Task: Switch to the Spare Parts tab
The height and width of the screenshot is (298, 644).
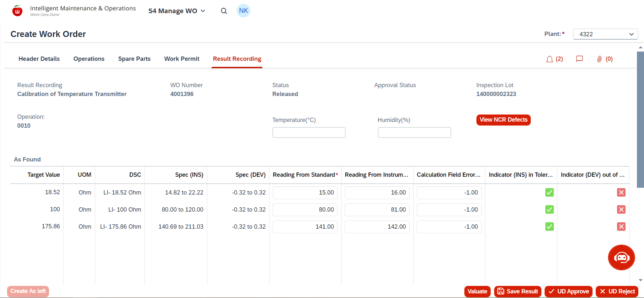Action: (x=134, y=59)
